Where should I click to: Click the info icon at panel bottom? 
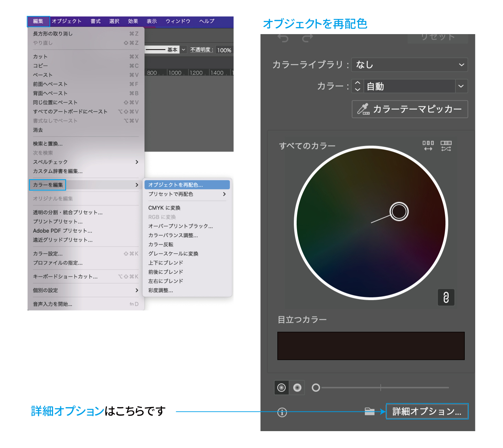(282, 412)
